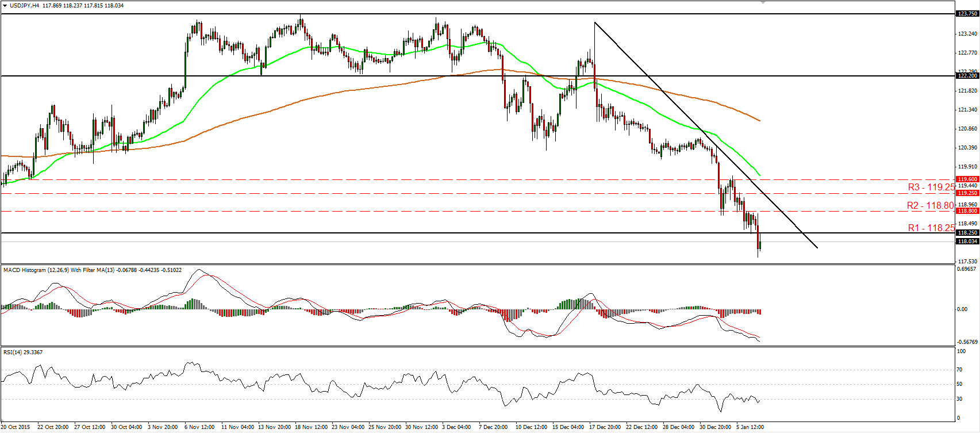
Task: Click the 5 Jan 12:00 time label
Action: [x=750, y=427]
